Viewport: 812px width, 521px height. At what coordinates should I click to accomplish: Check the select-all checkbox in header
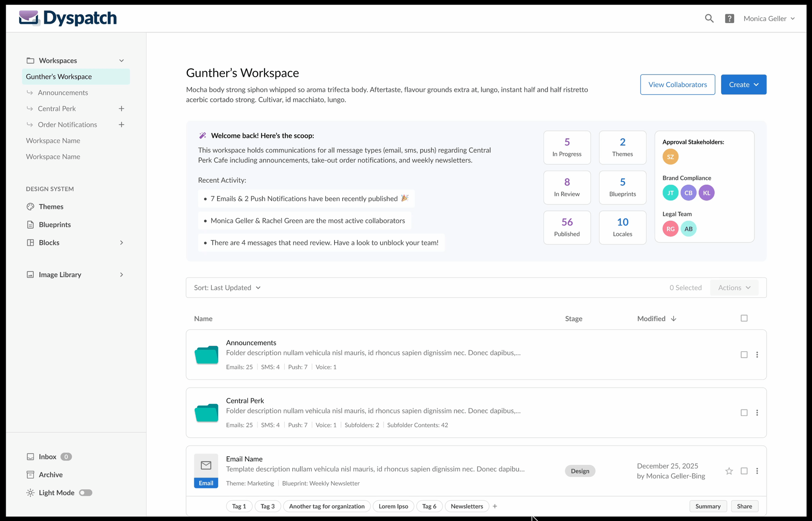click(x=744, y=318)
